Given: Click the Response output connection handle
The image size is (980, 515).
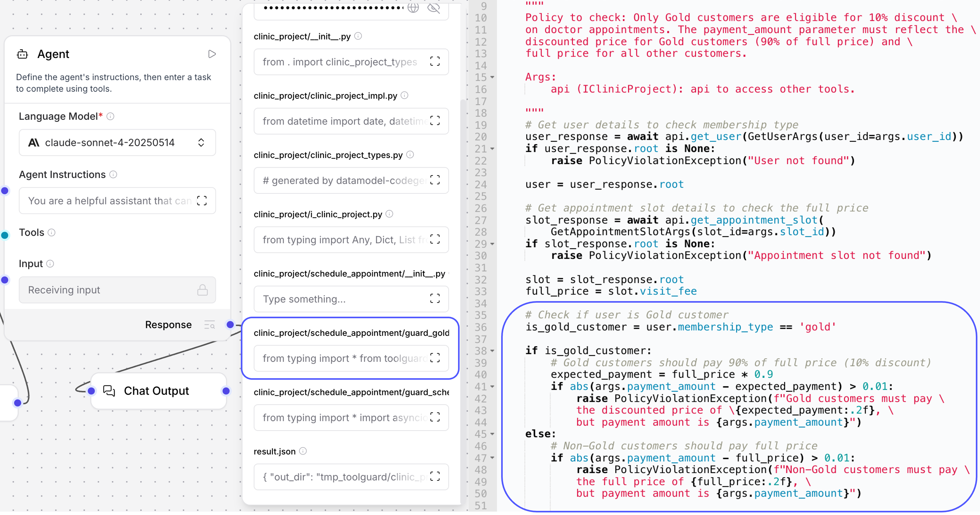Looking at the screenshot, I should [230, 324].
